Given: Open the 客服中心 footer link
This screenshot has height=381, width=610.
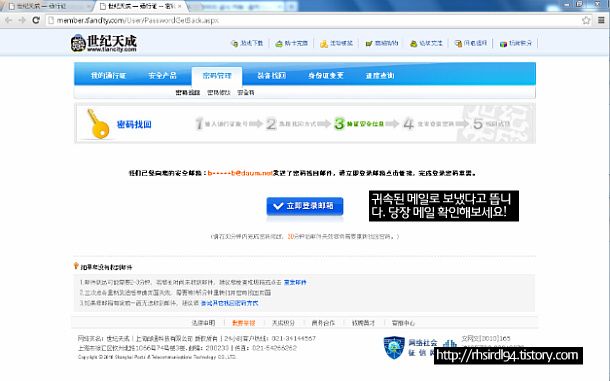Looking at the screenshot, I should coord(403,323).
